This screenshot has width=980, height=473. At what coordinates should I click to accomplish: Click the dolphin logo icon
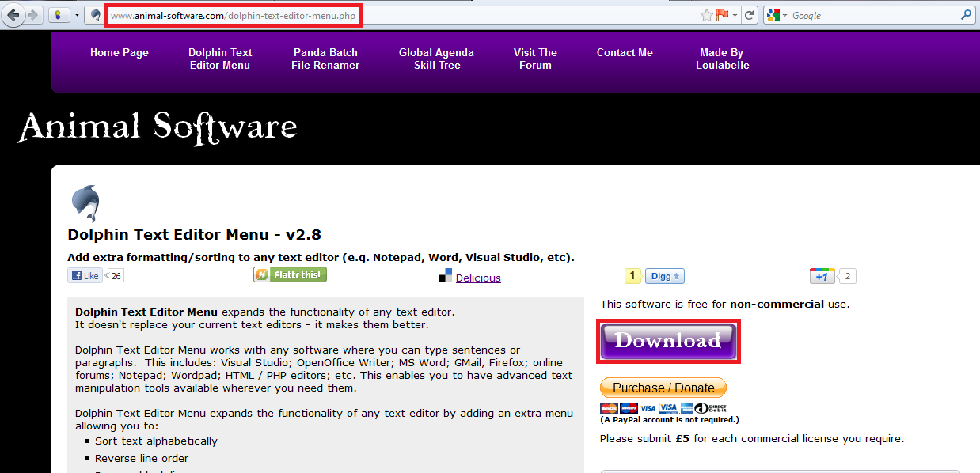click(x=85, y=203)
